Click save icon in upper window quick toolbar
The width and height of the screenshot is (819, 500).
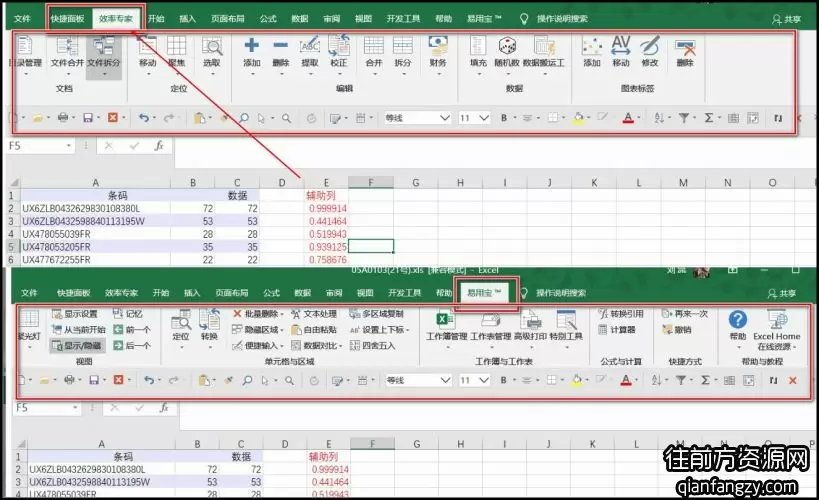(x=88, y=118)
